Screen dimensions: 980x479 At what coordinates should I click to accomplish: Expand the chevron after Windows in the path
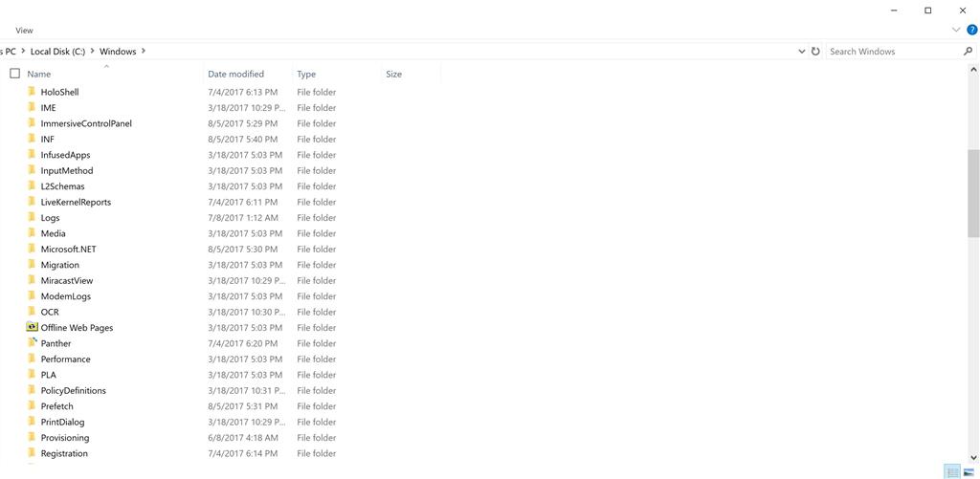(x=144, y=52)
